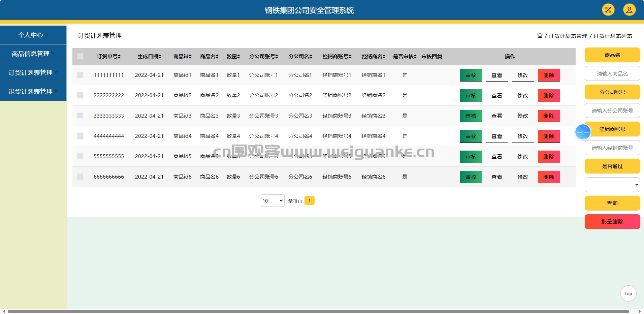This screenshot has height=314, width=644.
Task: Sort by 生成日期 column arrows
Action: (x=160, y=57)
